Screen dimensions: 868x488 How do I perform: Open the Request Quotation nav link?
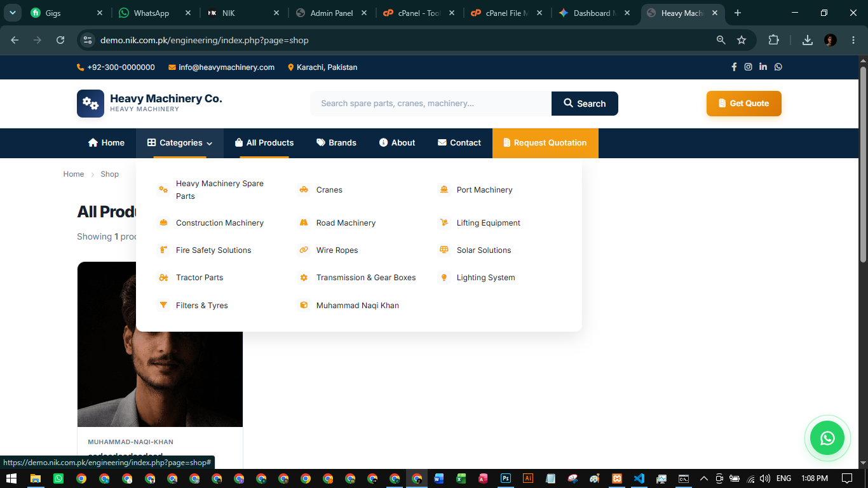point(545,143)
